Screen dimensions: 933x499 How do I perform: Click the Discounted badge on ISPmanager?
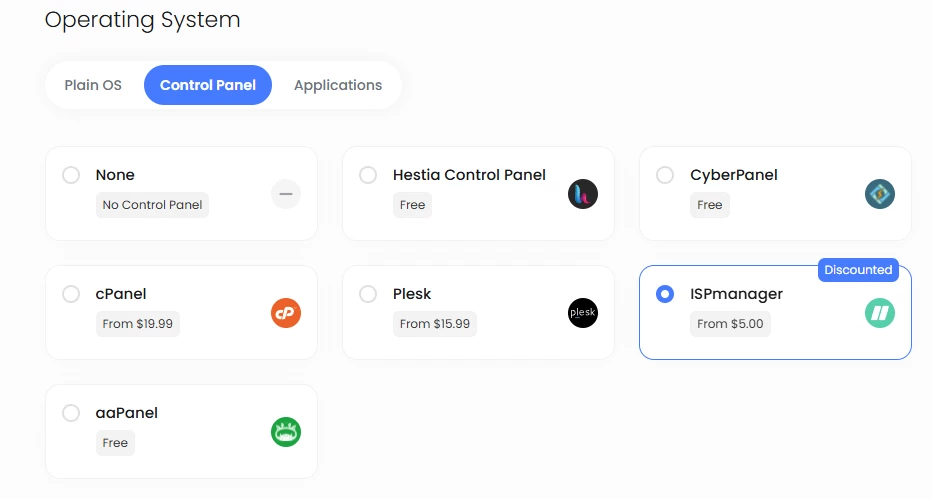pos(858,270)
